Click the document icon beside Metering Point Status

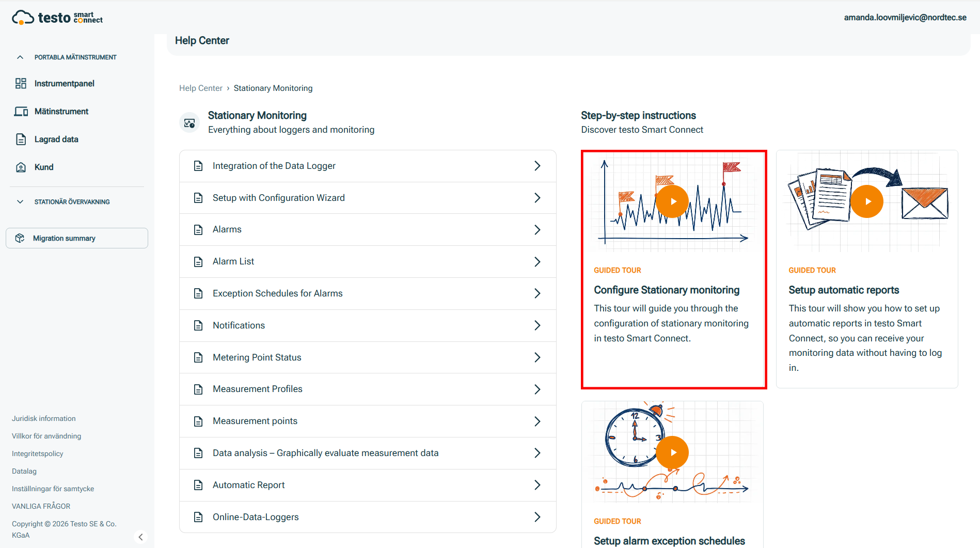click(198, 357)
